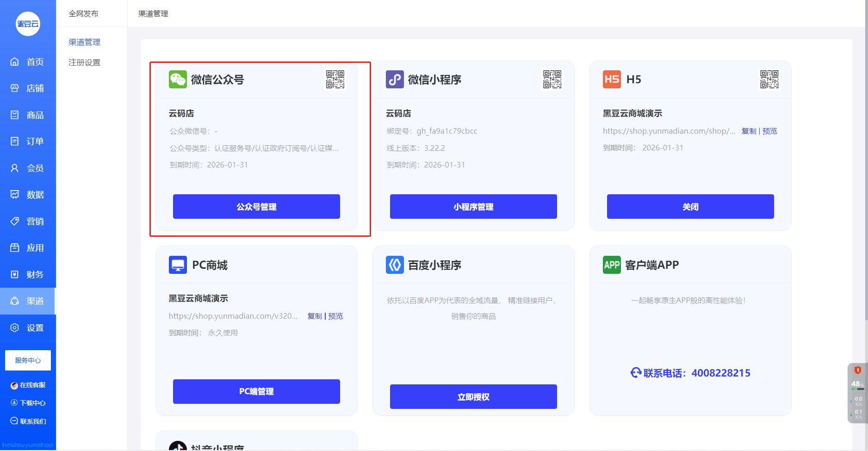Click 立即授权 on 百度小程序 card
This screenshot has height=451, width=868.
pyautogui.click(x=473, y=397)
